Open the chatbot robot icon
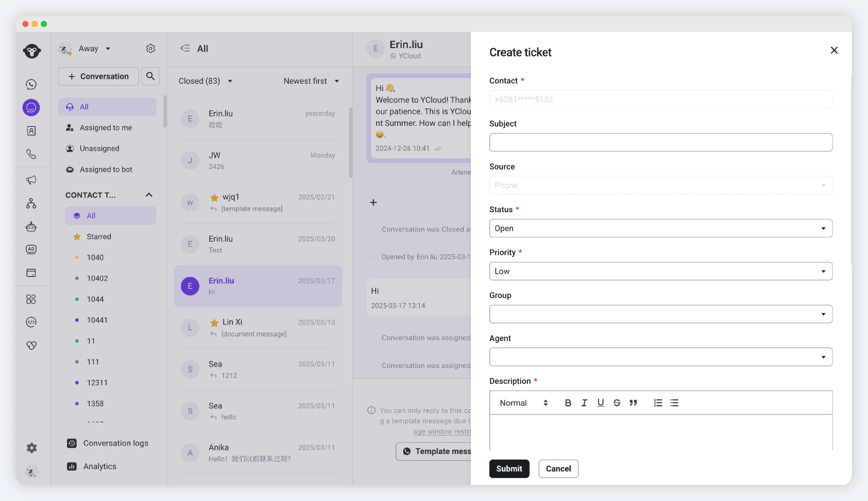This screenshot has height=501, width=868. (31, 226)
